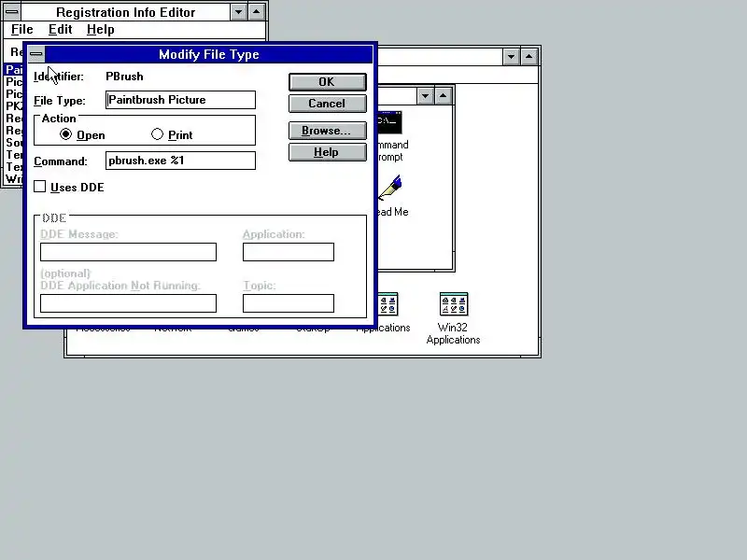
Task: Select the highlighted Paintbrush entry in file type list
Action: 13,69
